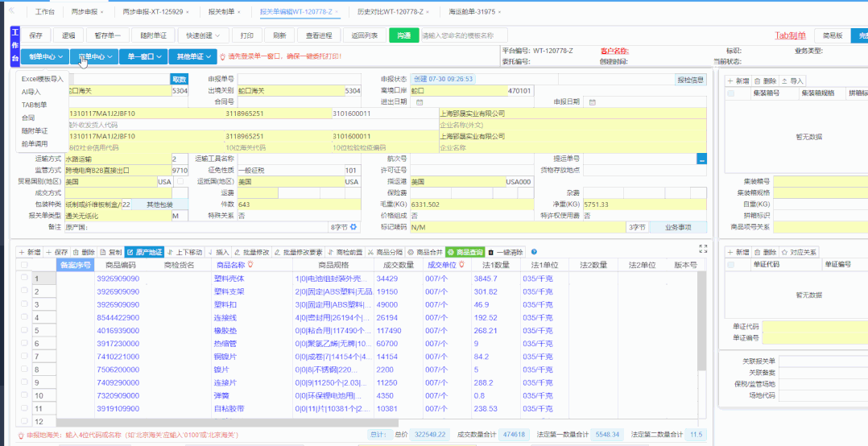Choose 随附单证 from dropdown menu
This screenshot has width=868, height=446.
pos(35,130)
